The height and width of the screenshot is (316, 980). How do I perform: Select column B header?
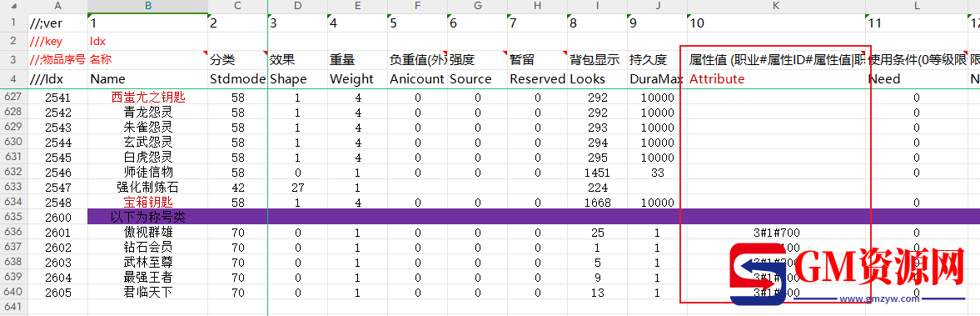148,7
